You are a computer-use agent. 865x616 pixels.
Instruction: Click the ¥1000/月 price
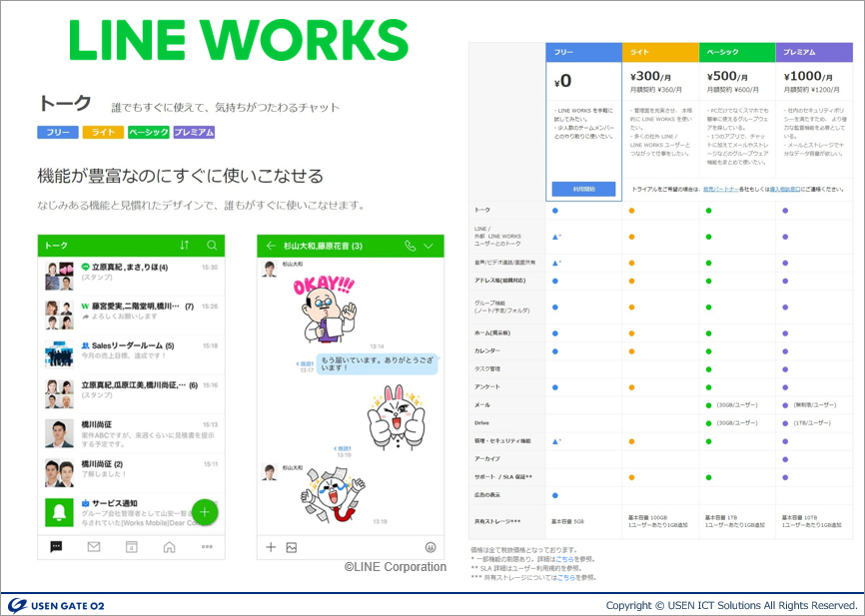click(808, 77)
